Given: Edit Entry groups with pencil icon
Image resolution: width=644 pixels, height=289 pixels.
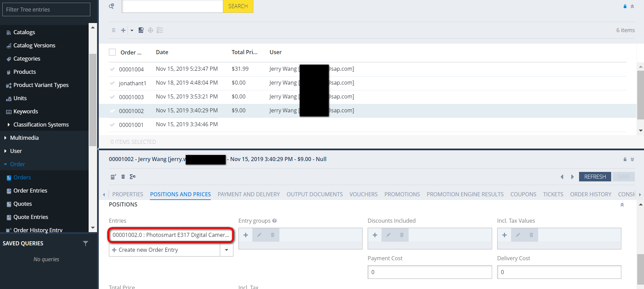Looking at the screenshot, I should (259, 235).
